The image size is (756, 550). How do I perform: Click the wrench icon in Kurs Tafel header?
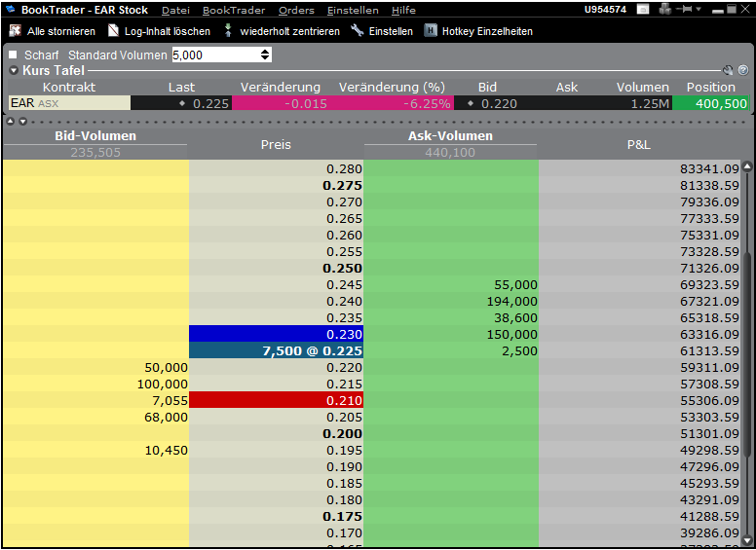pos(727,70)
